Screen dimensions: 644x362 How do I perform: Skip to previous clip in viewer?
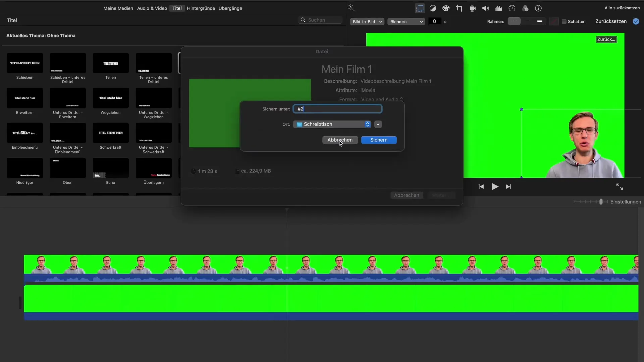481,187
